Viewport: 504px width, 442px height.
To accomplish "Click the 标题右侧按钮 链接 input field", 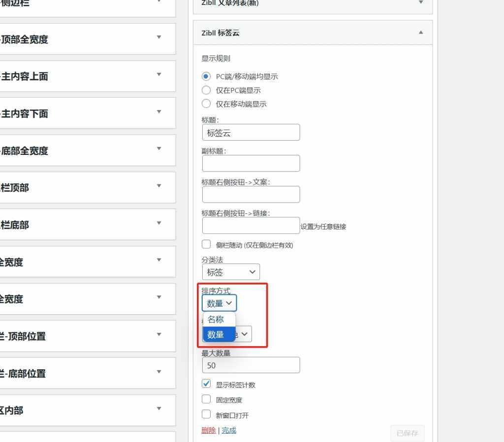I will point(251,225).
